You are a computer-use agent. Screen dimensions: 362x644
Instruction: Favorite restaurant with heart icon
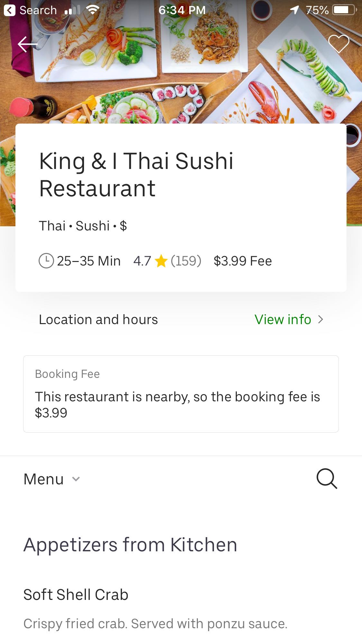(x=339, y=43)
